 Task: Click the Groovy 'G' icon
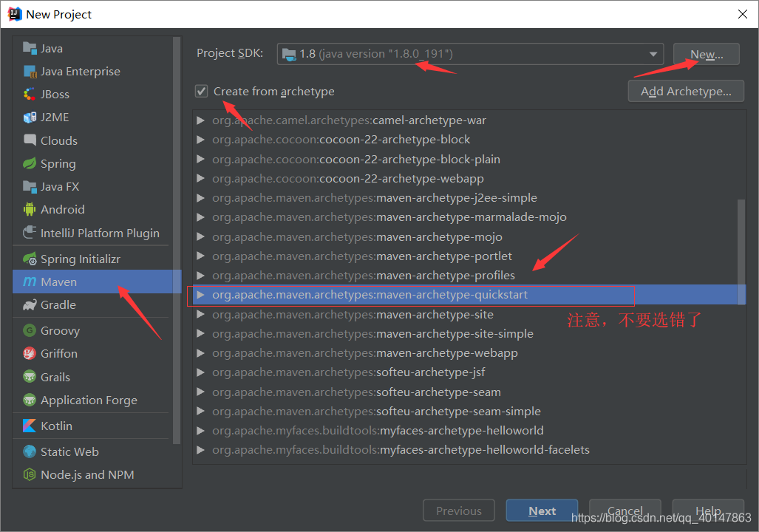pos(30,330)
